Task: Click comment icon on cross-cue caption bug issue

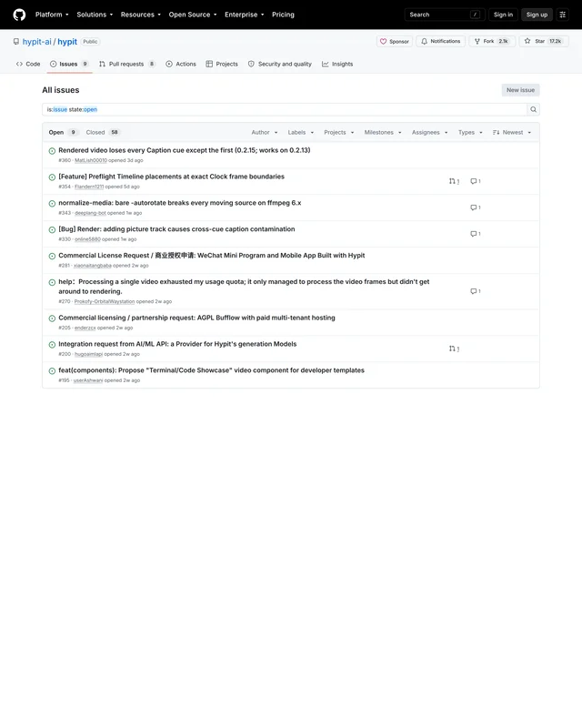Action: [476, 234]
